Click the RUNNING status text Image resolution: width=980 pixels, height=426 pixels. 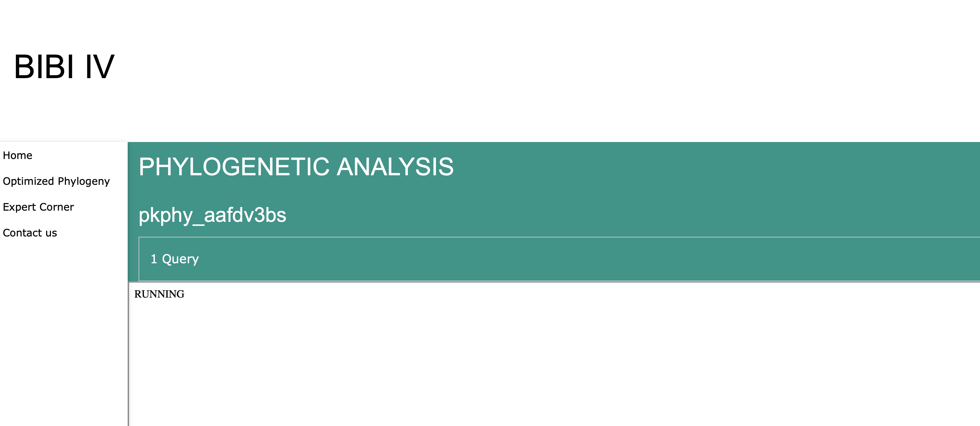[x=159, y=294]
